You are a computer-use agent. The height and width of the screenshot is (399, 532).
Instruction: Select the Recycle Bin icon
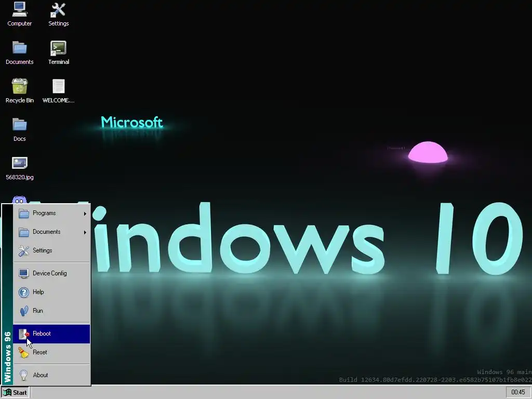[x=19, y=91]
